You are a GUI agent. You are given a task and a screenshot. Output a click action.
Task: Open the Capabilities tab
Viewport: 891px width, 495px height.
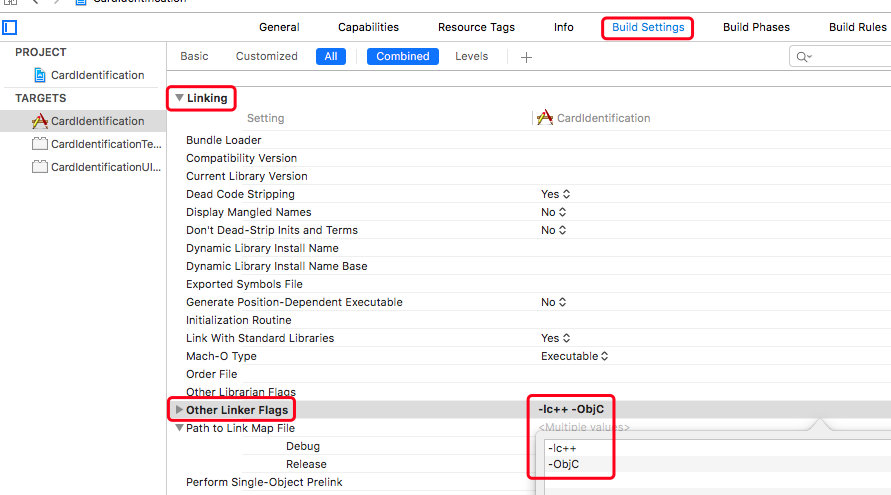coord(368,27)
